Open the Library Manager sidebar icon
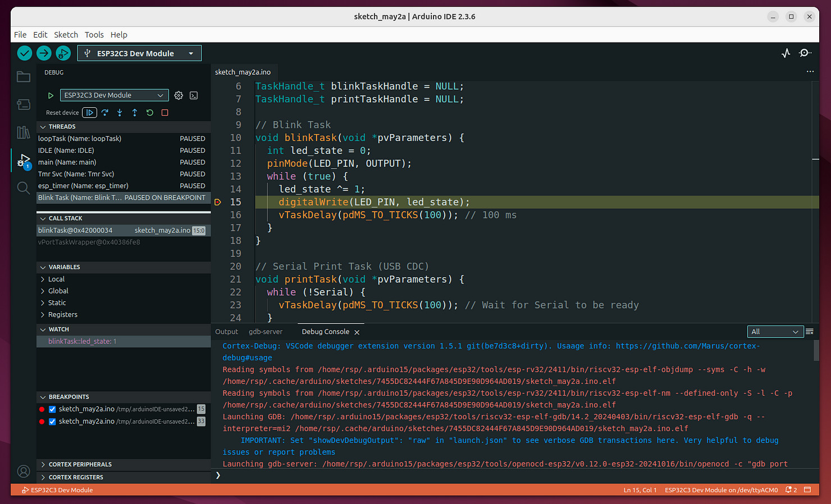831x504 pixels. coord(24,132)
